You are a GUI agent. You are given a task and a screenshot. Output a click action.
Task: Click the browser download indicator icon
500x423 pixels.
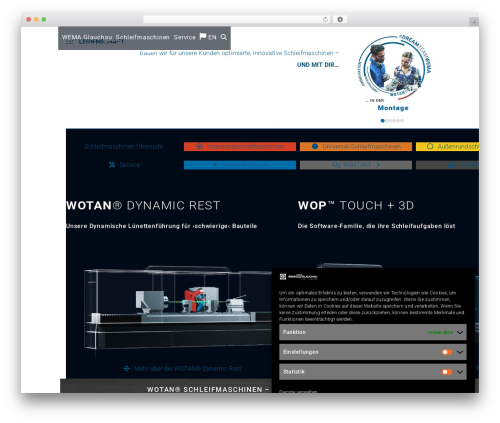coord(340,19)
